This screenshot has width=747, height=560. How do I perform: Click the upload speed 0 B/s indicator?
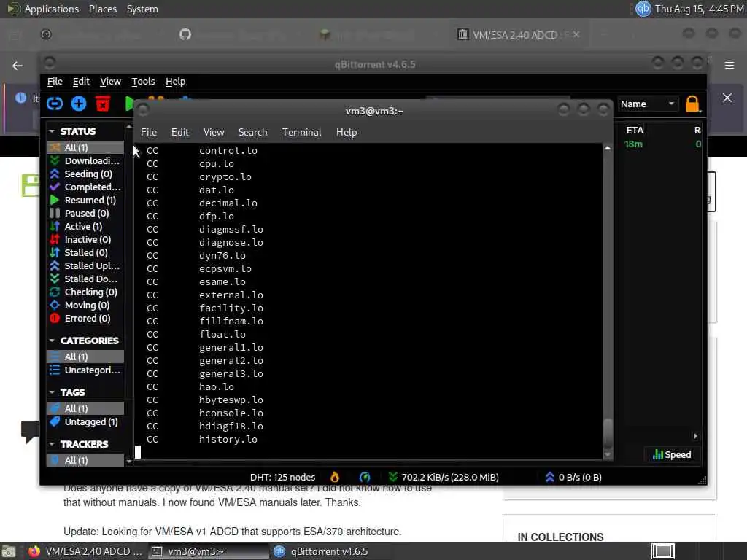(573, 477)
